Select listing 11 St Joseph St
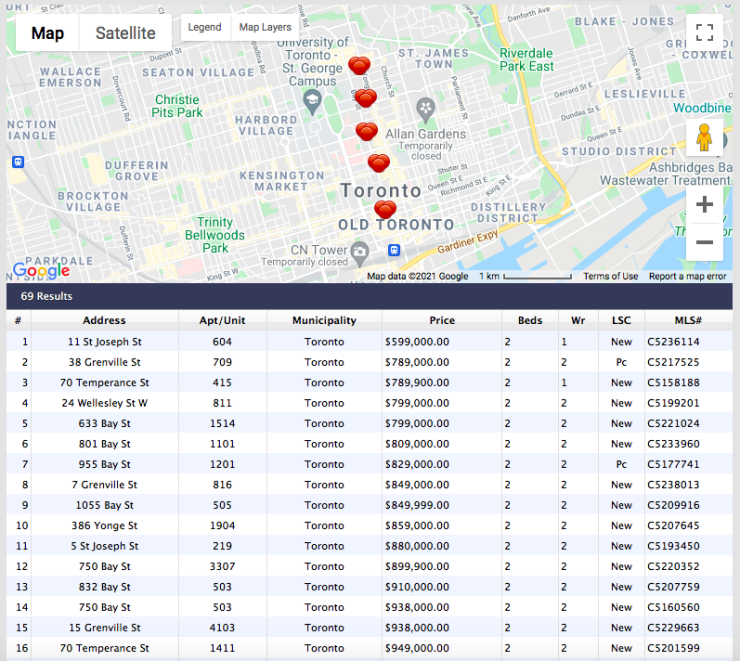The width and height of the screenshot is (740, 661). click(370, 342)
